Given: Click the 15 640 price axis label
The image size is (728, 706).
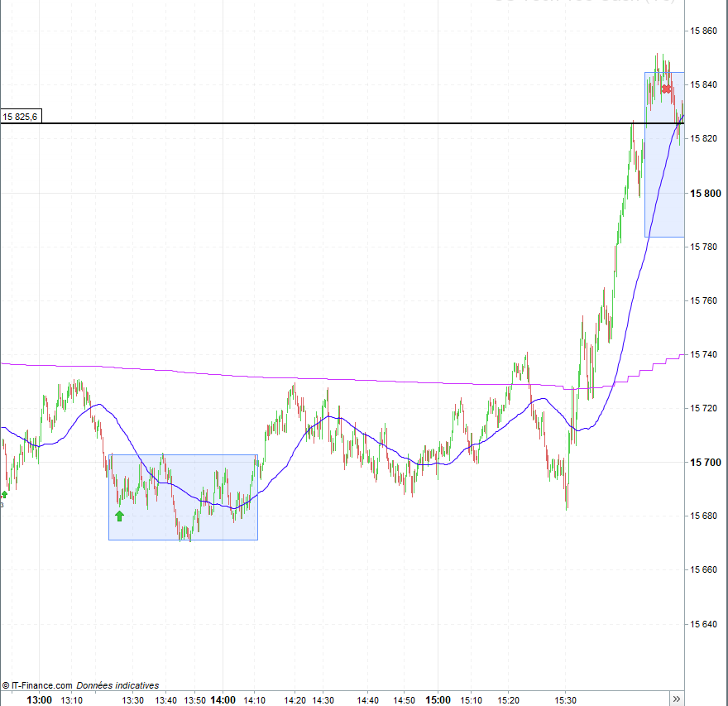Looking at the screenshot, I should tap(703, 624).
